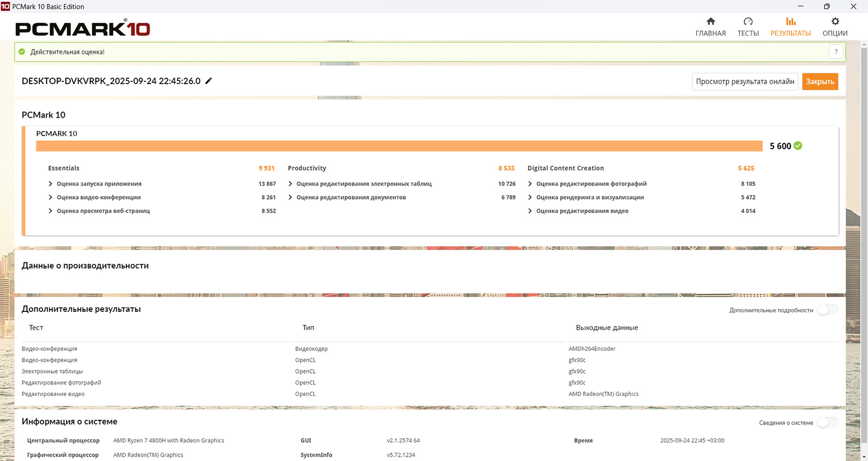Open the Опции gear icon

(x=835, y=22)
